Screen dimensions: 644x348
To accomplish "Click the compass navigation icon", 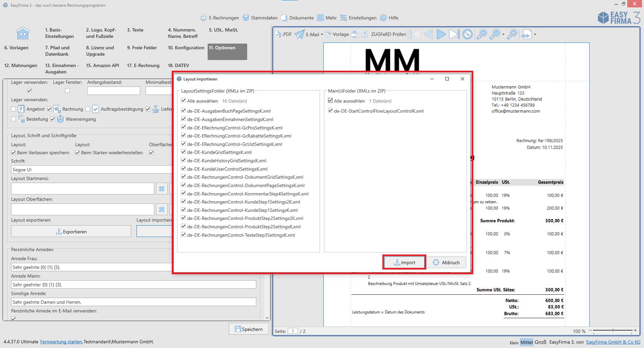I will pyautogui.click(x=468, y=34).
